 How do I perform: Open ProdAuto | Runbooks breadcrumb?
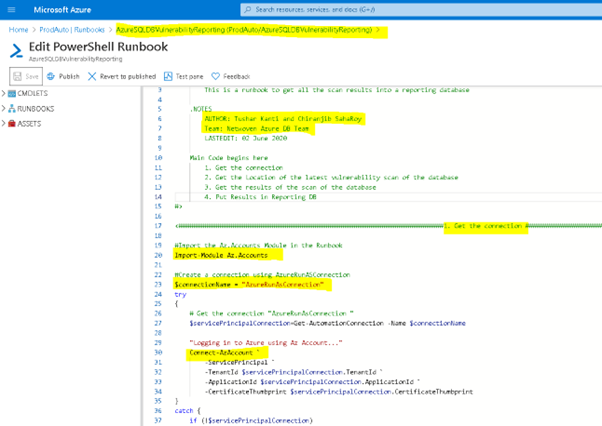pyautogui.click(x=72, y=30)
